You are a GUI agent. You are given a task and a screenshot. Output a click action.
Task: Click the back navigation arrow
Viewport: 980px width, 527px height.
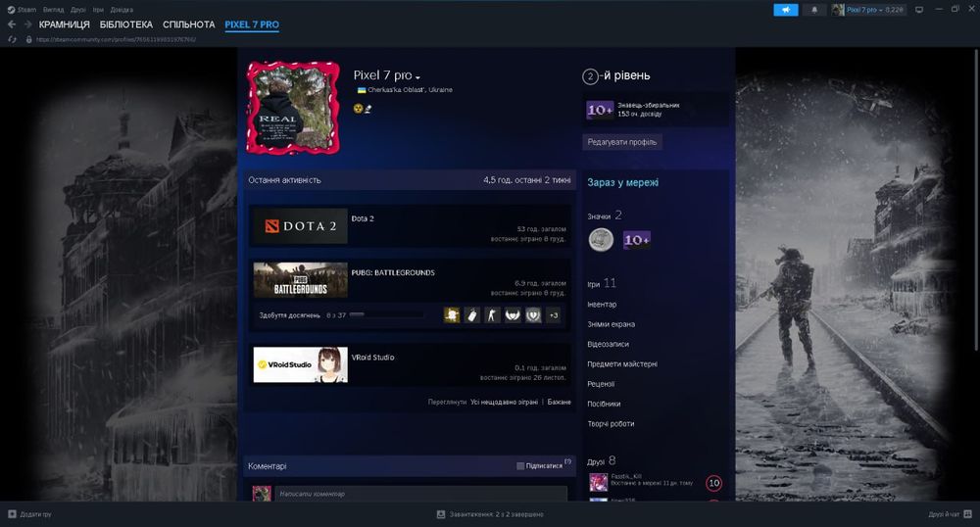click(x=12, y=24)
